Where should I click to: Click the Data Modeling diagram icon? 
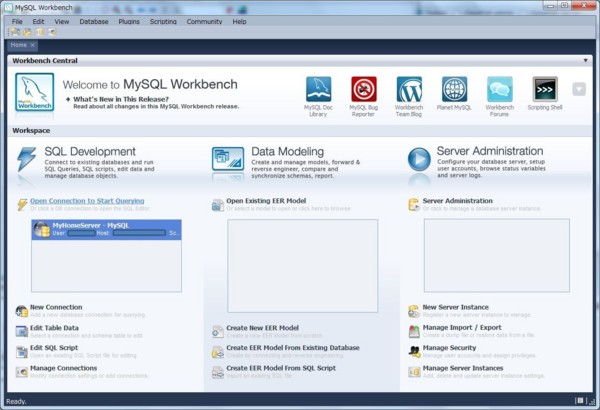228,159
